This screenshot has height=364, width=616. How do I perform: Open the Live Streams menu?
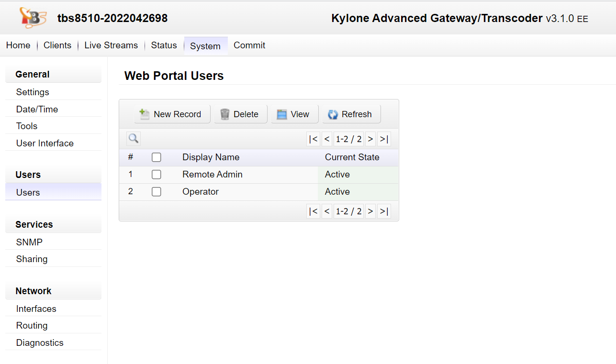[x=111, y=45]
